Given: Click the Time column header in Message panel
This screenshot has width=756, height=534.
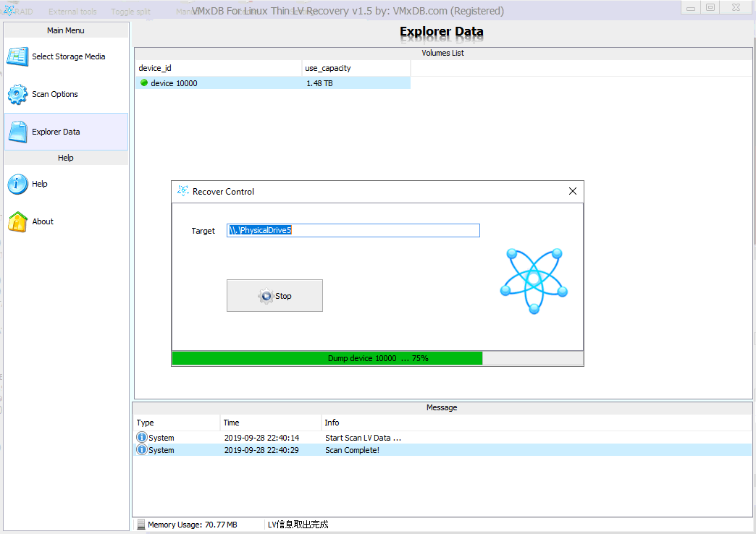Looking at the screenshot, I should pyautogui.click(x=271, y=423).
